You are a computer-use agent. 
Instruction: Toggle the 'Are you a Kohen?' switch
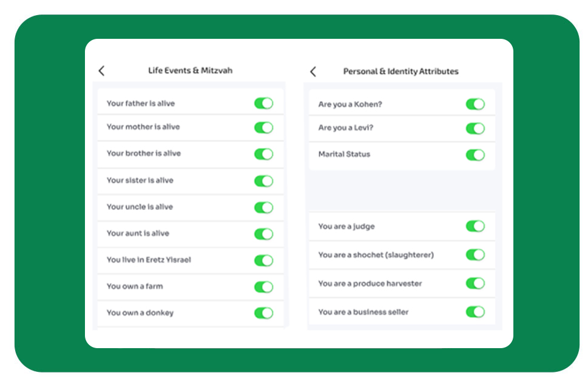click(475, 104)
